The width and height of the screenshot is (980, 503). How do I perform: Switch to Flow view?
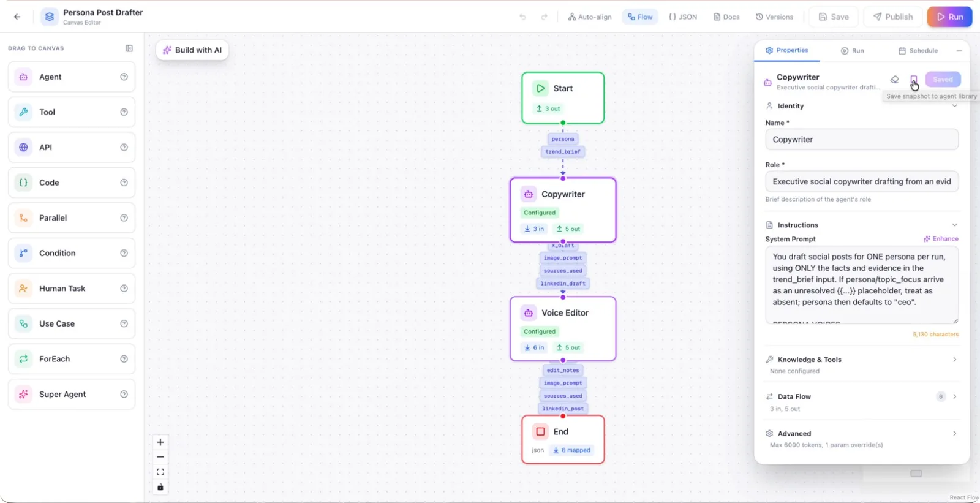tap(640, 17)
